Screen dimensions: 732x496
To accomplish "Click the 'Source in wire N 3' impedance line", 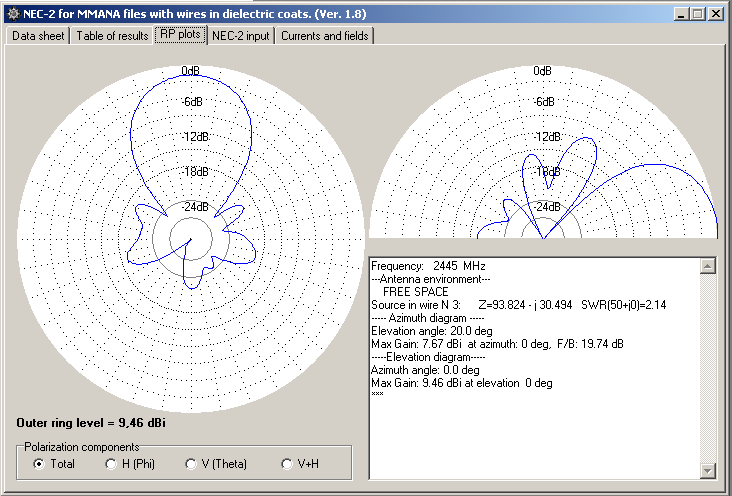I will (x=519, y=305).
